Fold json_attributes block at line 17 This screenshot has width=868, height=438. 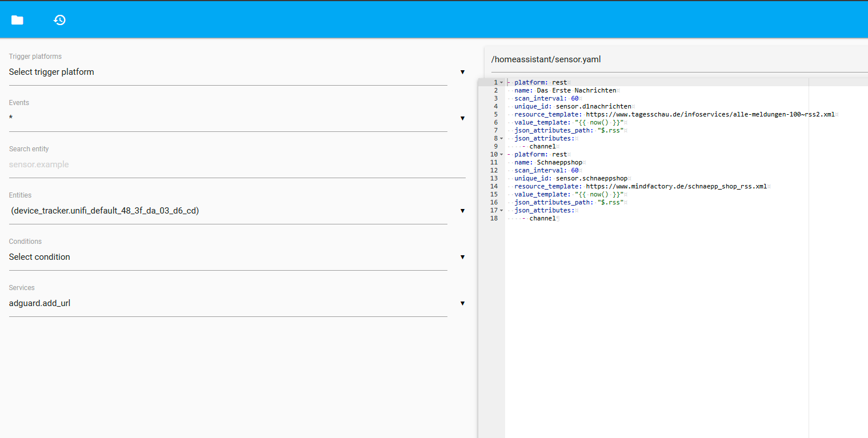(501, 211)
